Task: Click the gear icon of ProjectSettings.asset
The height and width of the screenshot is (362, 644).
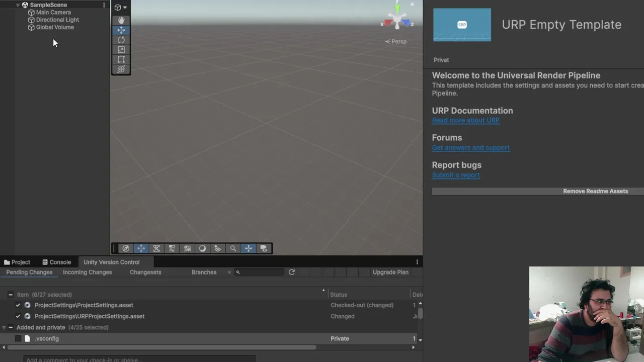Action: pyautogui.click(x=27, y=305)
